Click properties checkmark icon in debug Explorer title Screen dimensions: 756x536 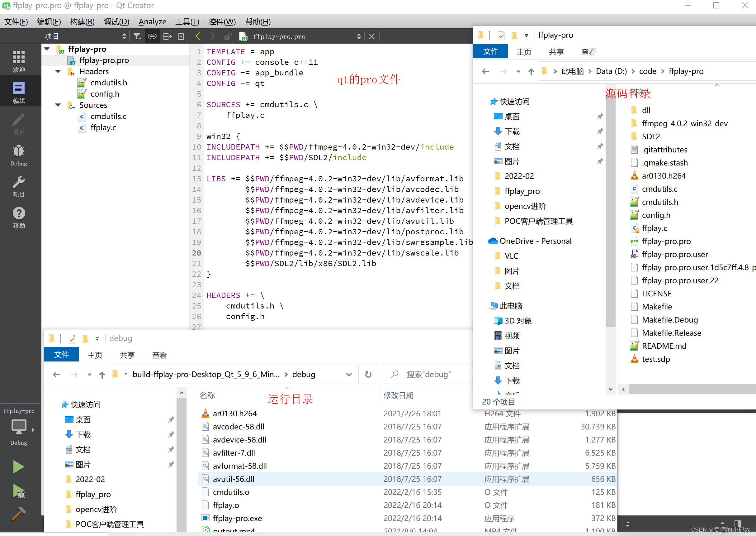(72, 339)
